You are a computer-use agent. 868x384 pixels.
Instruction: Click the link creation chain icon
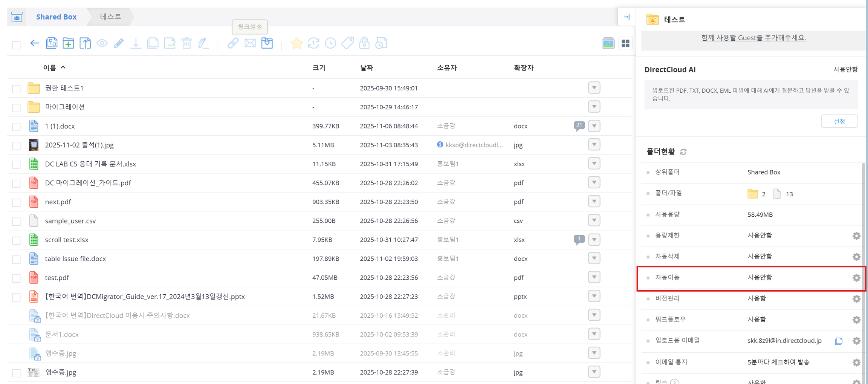233,43
